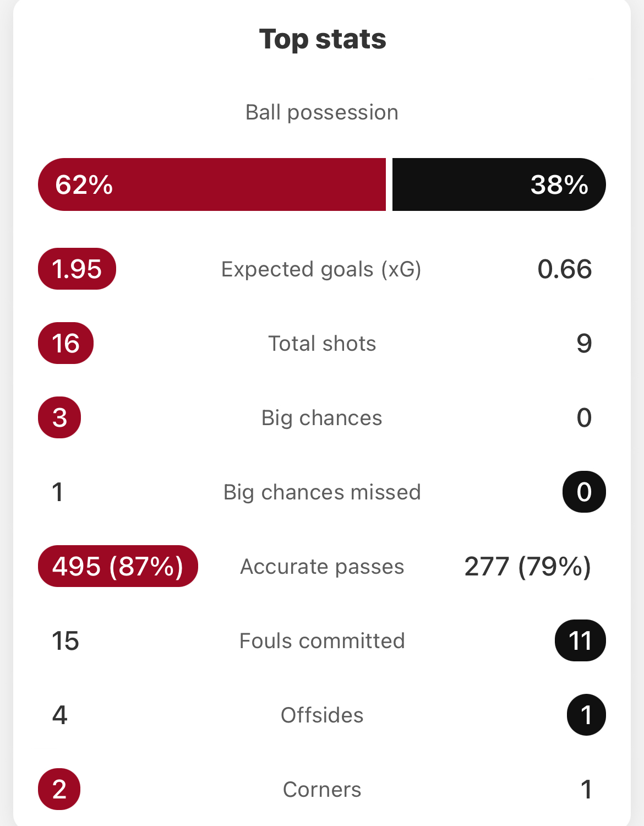Open the Accurate passes stat
This screenshot has width=644, height=826.
click(322, 567)
